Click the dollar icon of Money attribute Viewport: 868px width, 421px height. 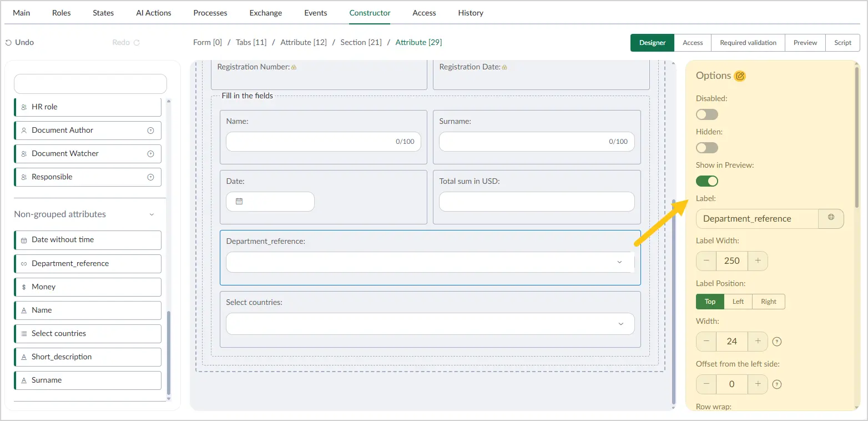(x=24, y=287)
